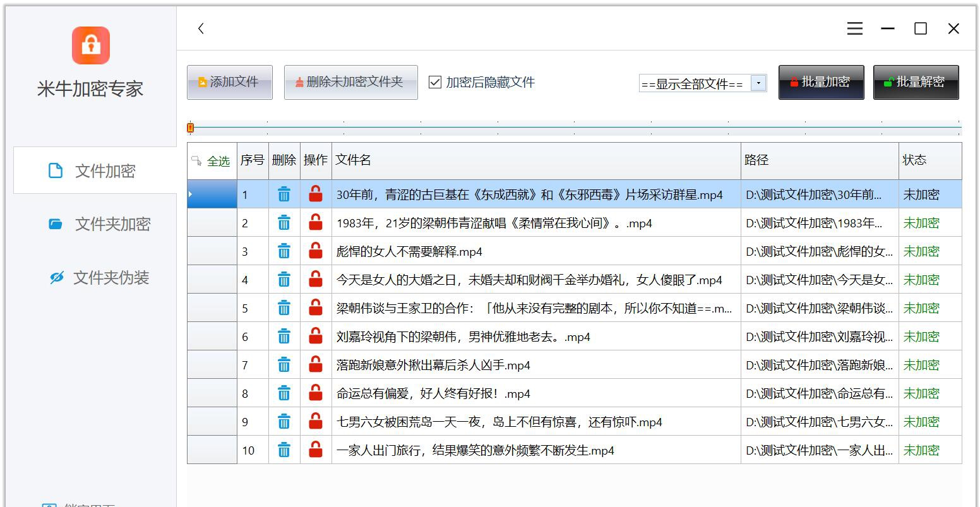Select the 文件加密 document icon in sidebar

tap(56, 170)
